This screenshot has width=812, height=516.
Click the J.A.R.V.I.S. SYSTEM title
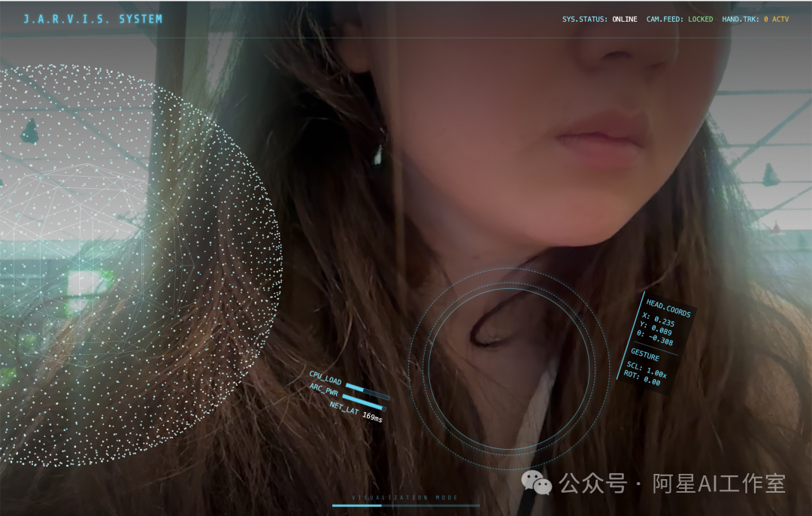pyautogui.click(x=92, y=19)
